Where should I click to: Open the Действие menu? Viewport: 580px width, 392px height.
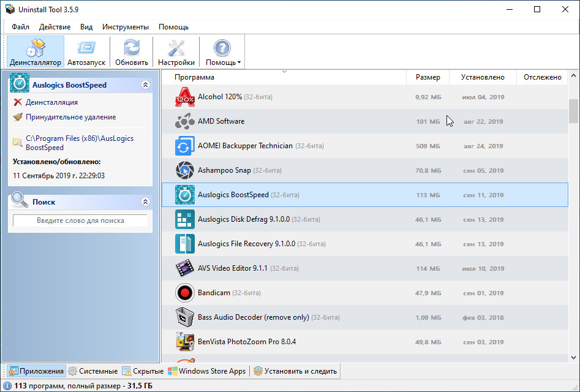pos(55,27)
